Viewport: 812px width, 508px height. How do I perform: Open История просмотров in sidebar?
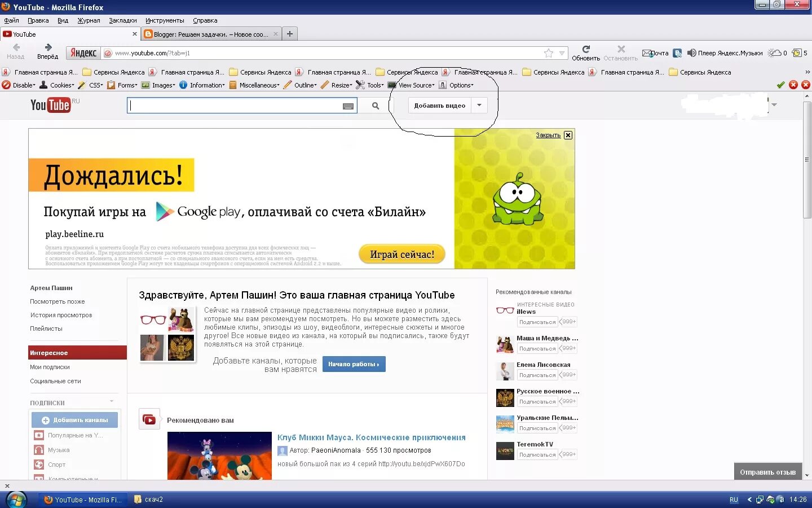pos(61,315)
